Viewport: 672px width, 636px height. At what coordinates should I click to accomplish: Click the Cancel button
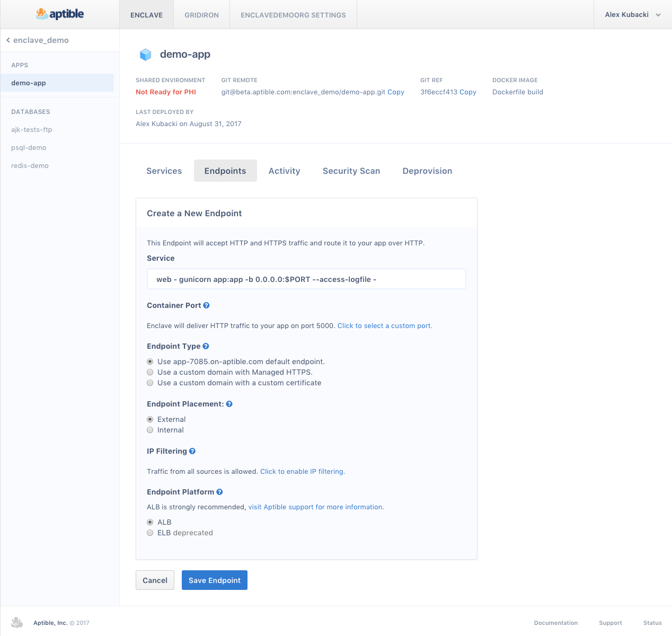[155, 580]
